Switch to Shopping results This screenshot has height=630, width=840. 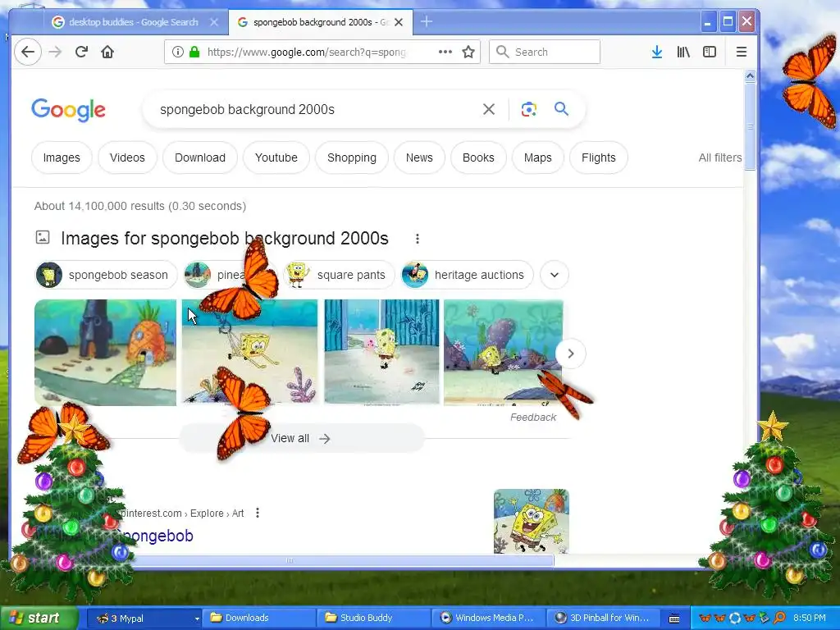[352, 157]
